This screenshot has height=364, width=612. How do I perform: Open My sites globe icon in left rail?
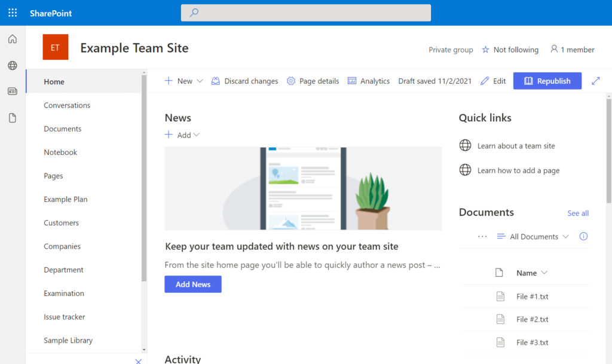[13, 66]
